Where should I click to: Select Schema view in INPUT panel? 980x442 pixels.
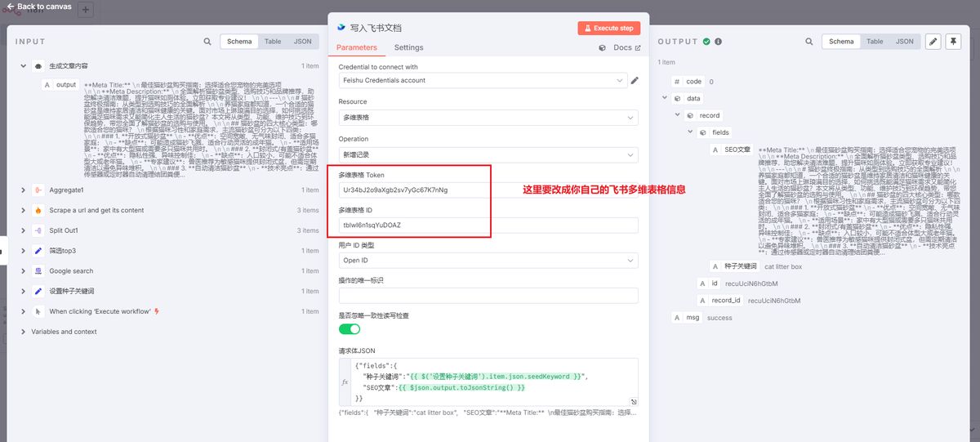click(239, 42)
